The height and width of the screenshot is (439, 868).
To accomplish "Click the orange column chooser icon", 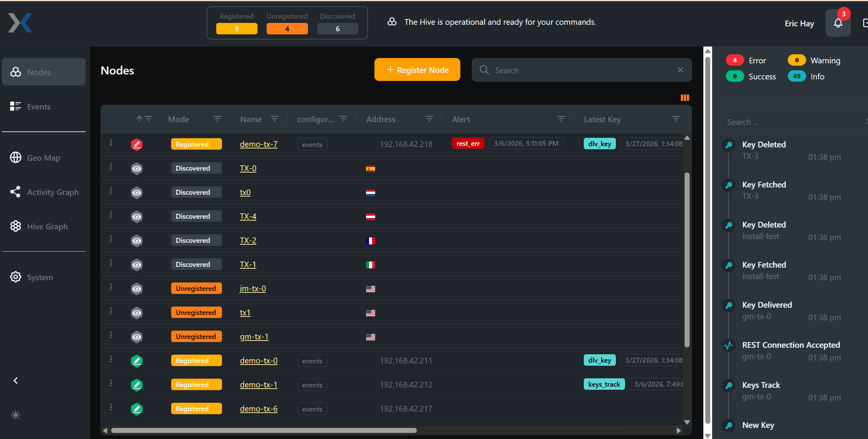I will [685, 98].
